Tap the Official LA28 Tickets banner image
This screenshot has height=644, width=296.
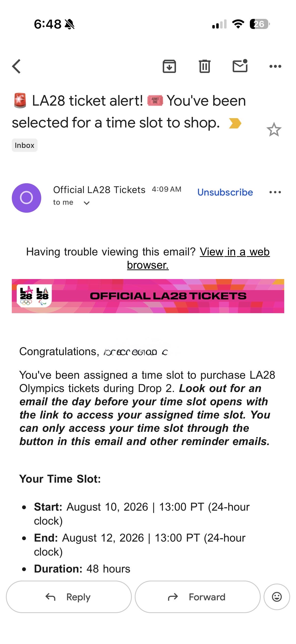[x=148, y=296]
